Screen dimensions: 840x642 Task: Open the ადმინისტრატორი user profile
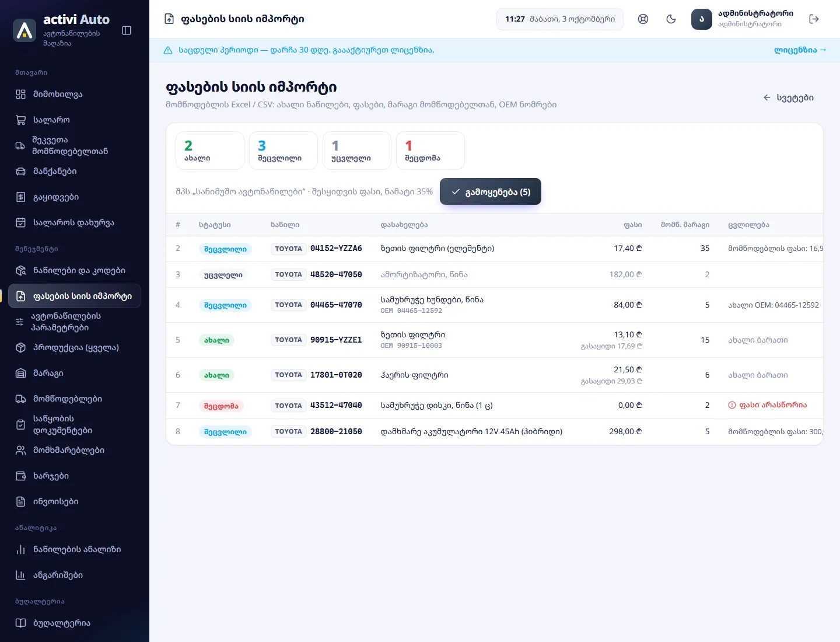click(743, 19)
